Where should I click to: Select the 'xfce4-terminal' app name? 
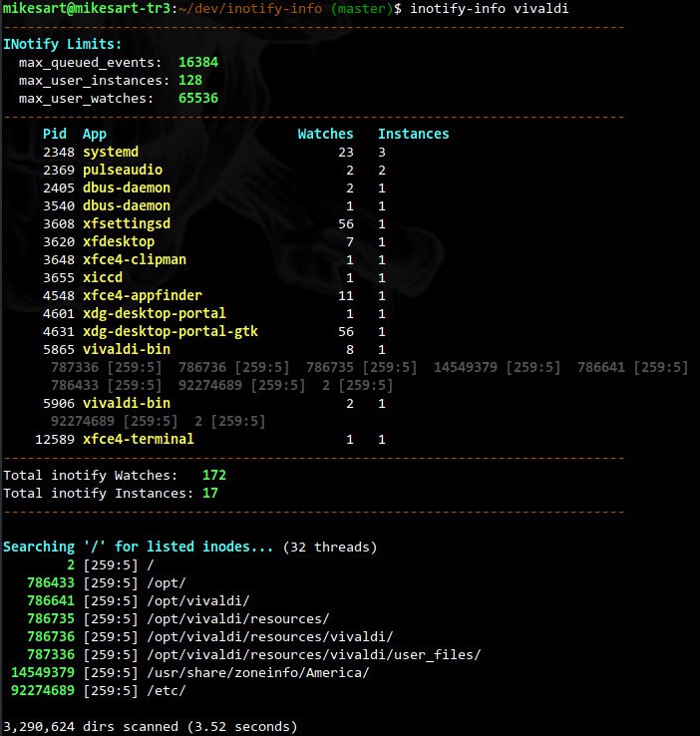coord(139,440)
